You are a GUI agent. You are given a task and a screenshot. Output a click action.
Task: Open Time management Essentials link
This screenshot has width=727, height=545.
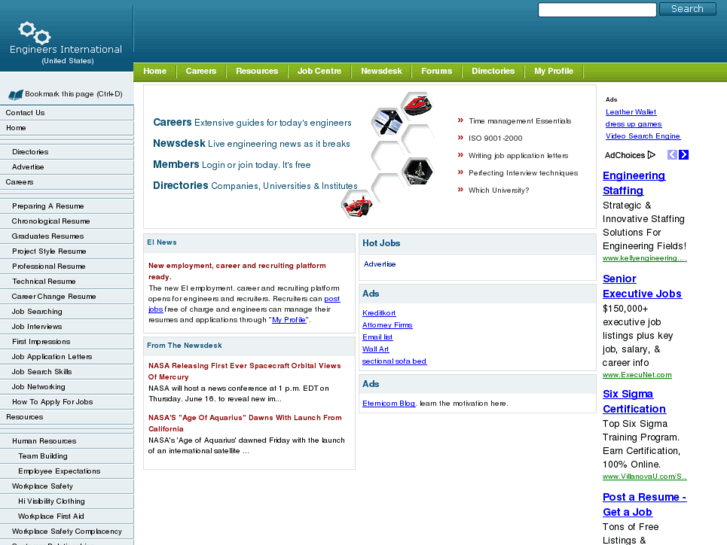point(520,121)
